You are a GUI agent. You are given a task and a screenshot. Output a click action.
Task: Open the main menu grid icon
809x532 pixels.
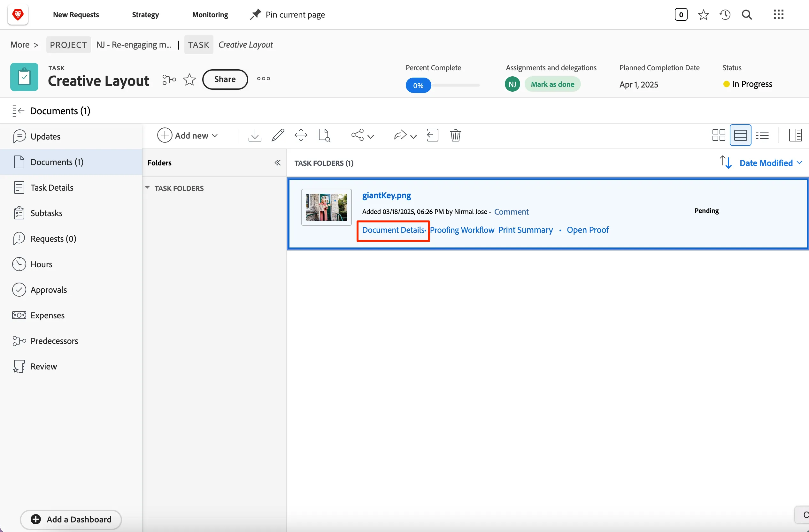tap(778, 15)
